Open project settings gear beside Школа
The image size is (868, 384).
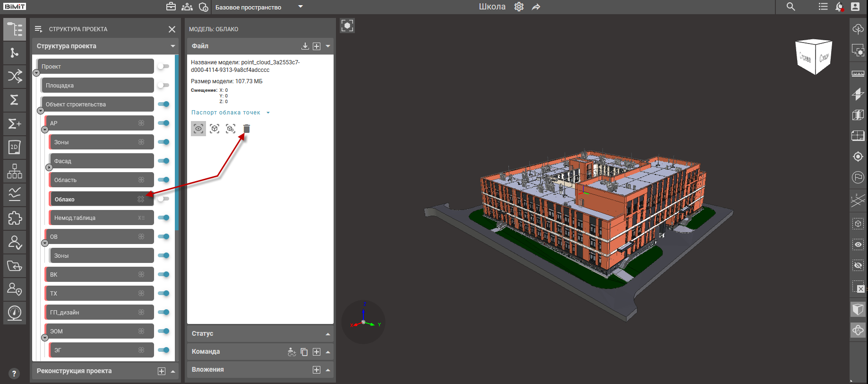point(519,7)
